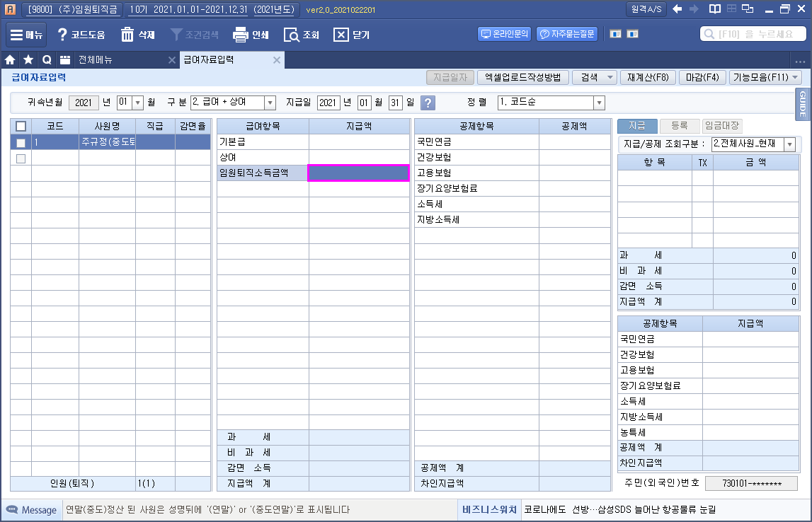
Task: Click the 귀속년월 year field
Action: click(84, 103)
